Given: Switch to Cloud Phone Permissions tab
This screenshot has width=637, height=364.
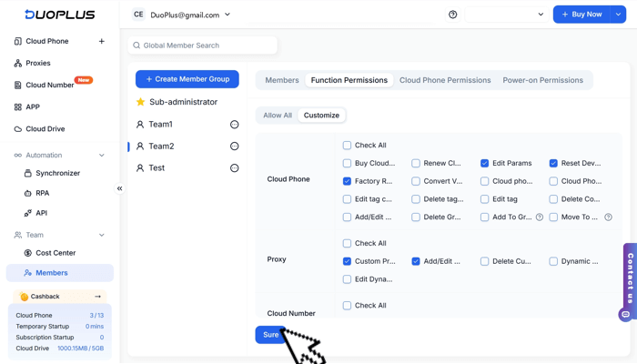Looking at the screenshot, I should coord(445,80).
